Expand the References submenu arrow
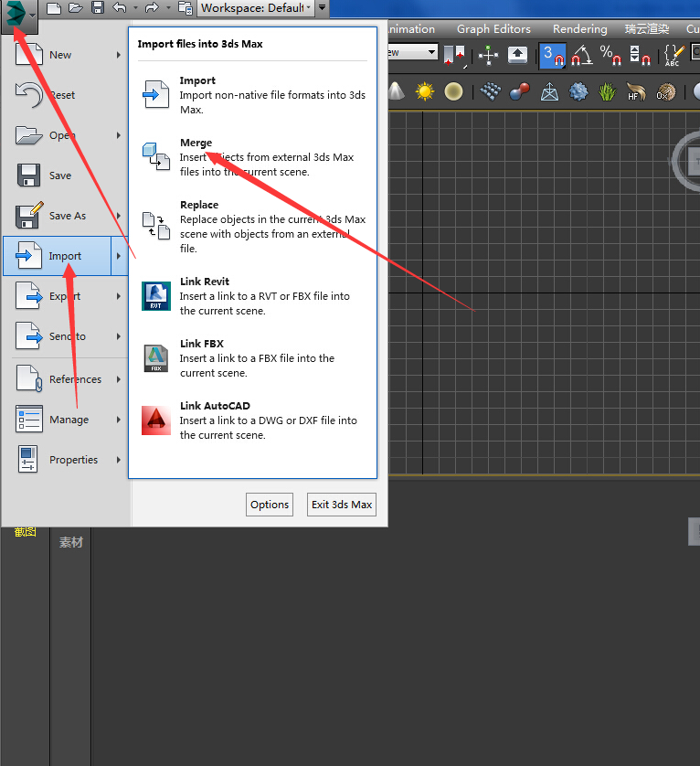This screenshot has width=700, height=766. [119, 379]
